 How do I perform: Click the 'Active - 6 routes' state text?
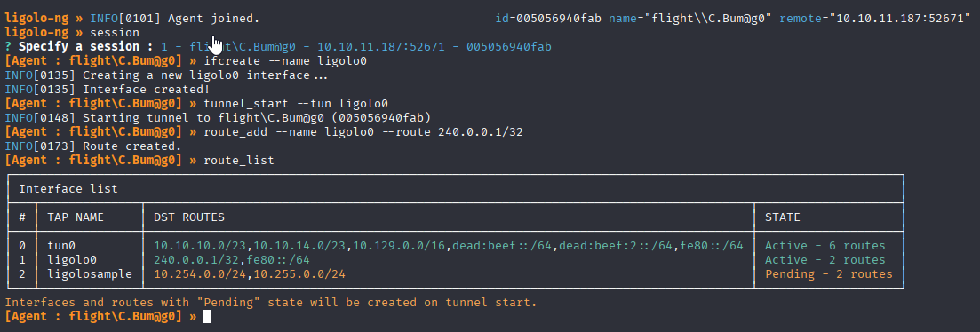pyautogui.click(x=825, y=246)
